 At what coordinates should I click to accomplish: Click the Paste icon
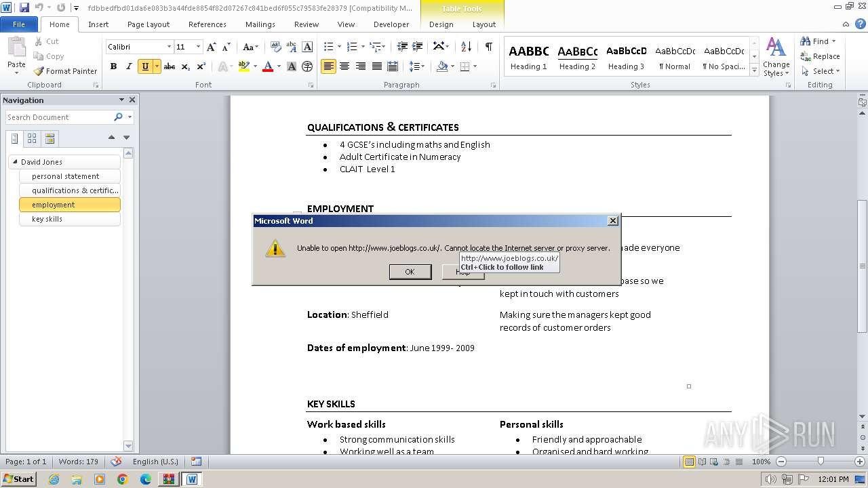pyautogui.click(x=16, y=49)
